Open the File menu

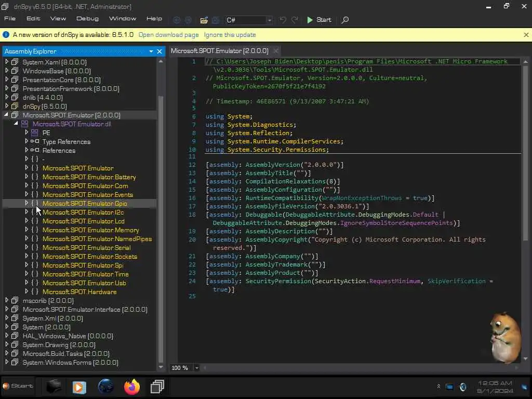click(x=10, y=19)
